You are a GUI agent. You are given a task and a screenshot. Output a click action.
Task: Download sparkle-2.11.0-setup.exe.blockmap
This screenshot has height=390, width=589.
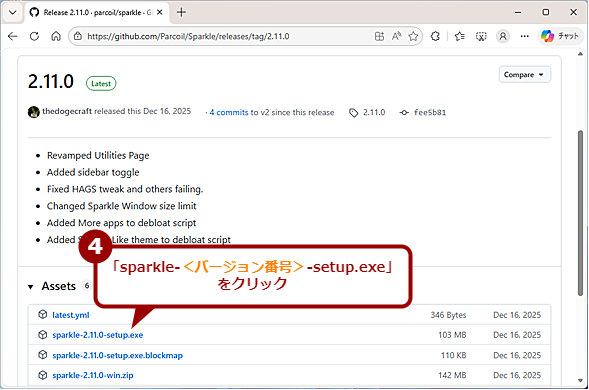pyautogui.click(x=118, y=355)
